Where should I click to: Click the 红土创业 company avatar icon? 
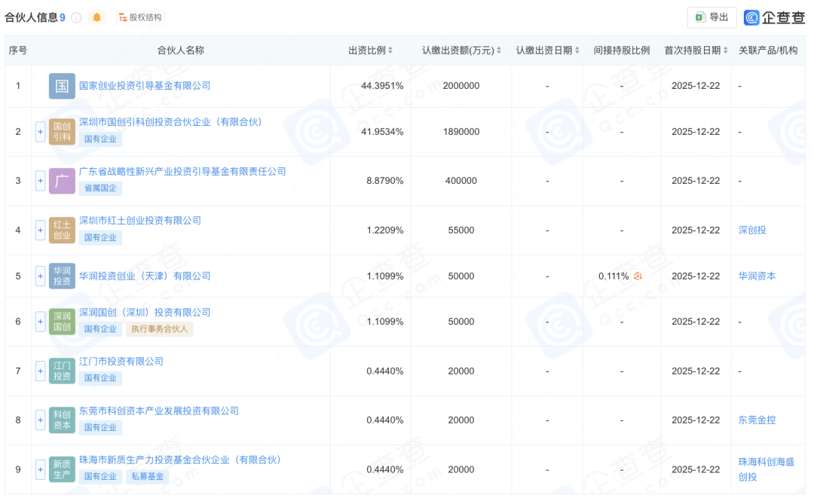point(62,231)
